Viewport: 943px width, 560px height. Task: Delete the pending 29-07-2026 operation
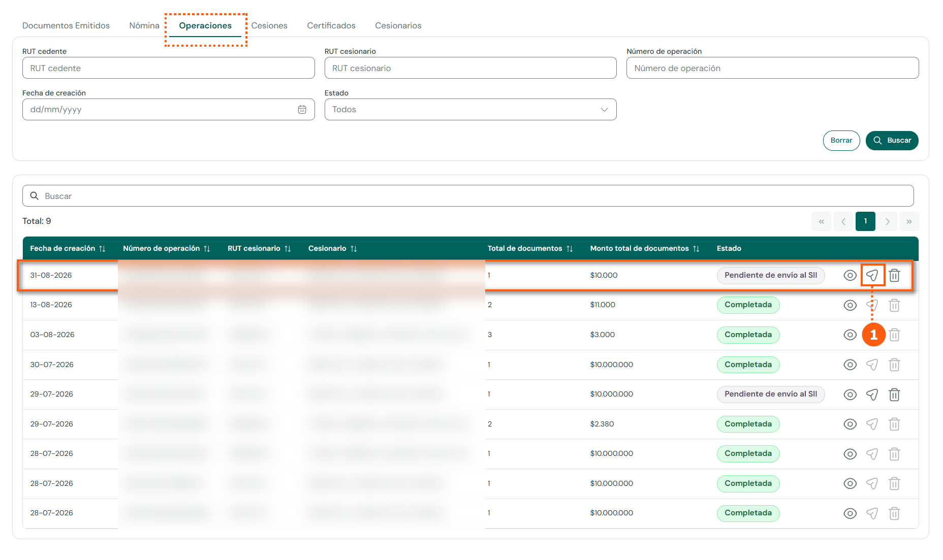click(895, 394)
